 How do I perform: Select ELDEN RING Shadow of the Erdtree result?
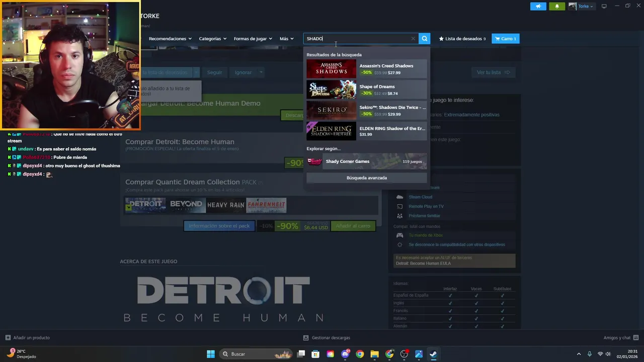367,131
